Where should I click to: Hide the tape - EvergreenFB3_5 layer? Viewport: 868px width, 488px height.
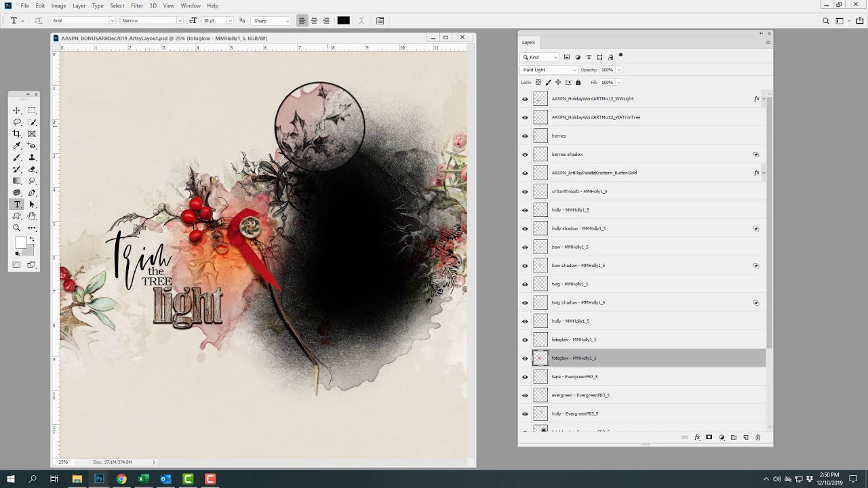point(525,377)
